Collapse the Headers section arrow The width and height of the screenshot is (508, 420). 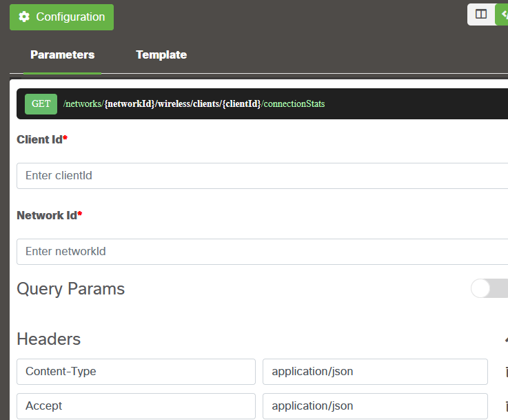click(x=504, y=339)
